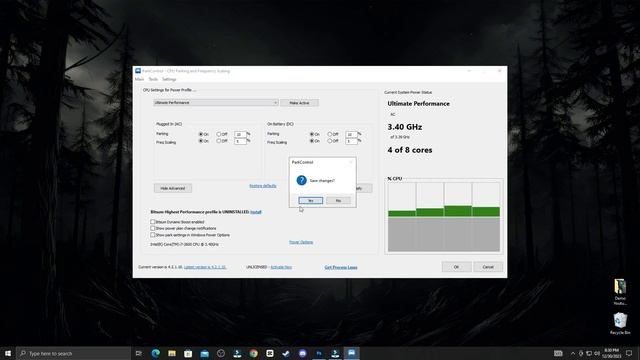
Task: Click Cancel in the ParkControl window
Action: [488, 267]
